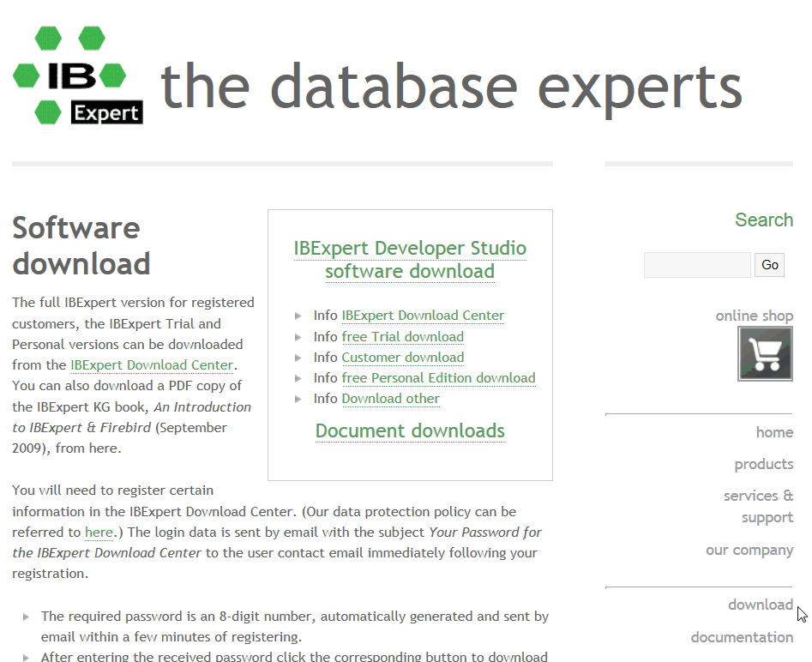This screenshot has width=812, height=662.
Task: Click the bullet arrow beside free Trial download
Action: click(x=298, y=337)
